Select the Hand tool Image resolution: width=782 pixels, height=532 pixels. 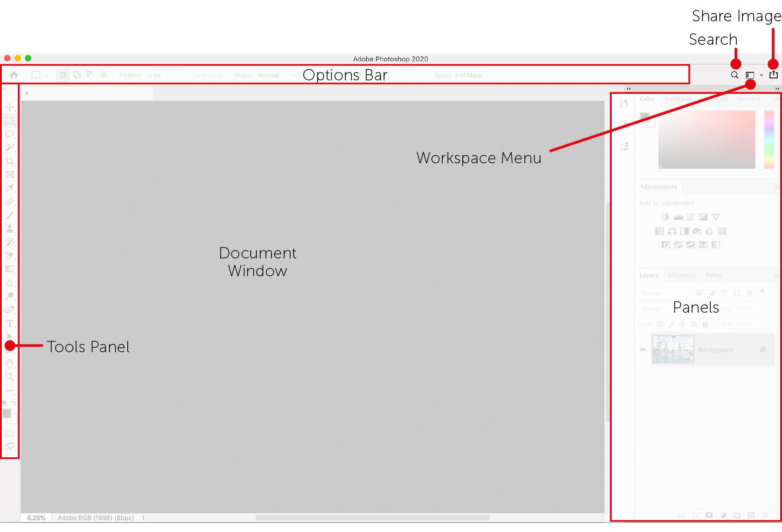pyautogui.click(x=10, y=363)
